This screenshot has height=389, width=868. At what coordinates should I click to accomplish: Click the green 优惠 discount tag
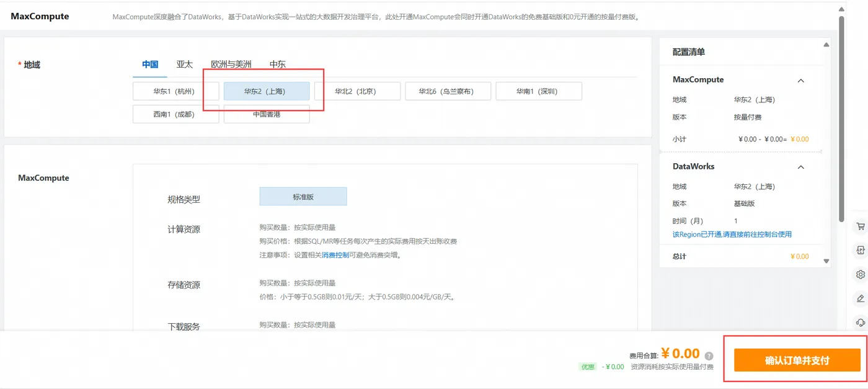(588, 367)
